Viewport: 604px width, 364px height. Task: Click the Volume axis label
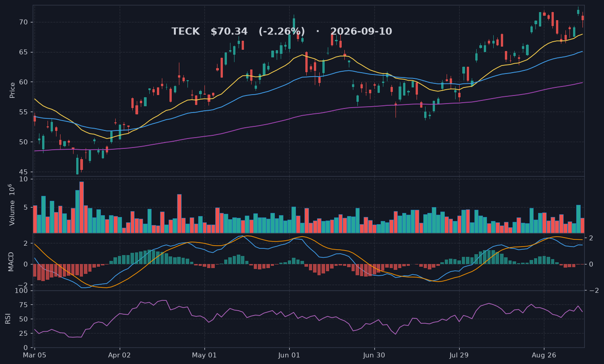(13, 205)
